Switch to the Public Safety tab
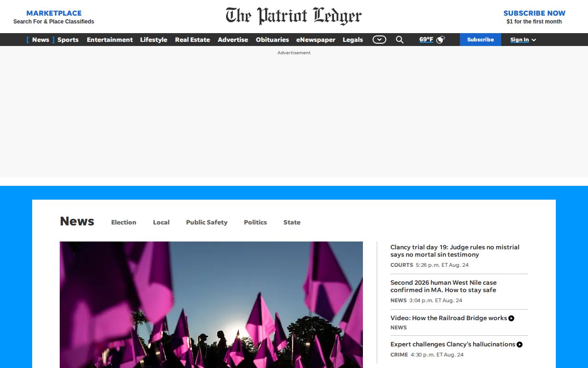The height and width of the screenshot is (368, 588). pyautogui.click(x=207, y=222)
